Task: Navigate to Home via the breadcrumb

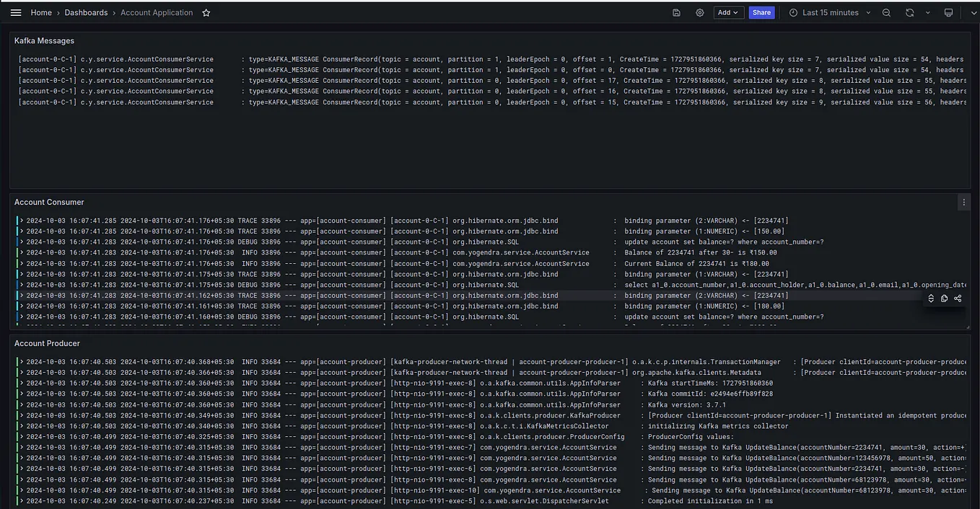Action: click(x=40, y=12)
